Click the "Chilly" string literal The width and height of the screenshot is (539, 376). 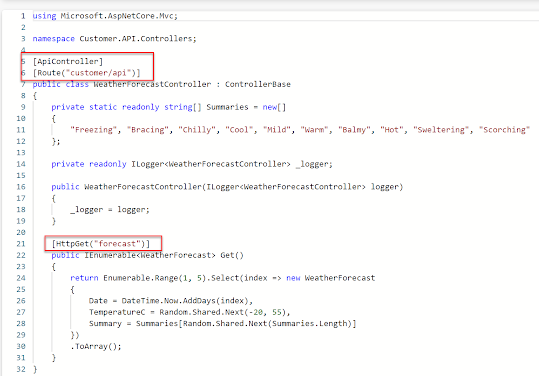tap(197, 130)
